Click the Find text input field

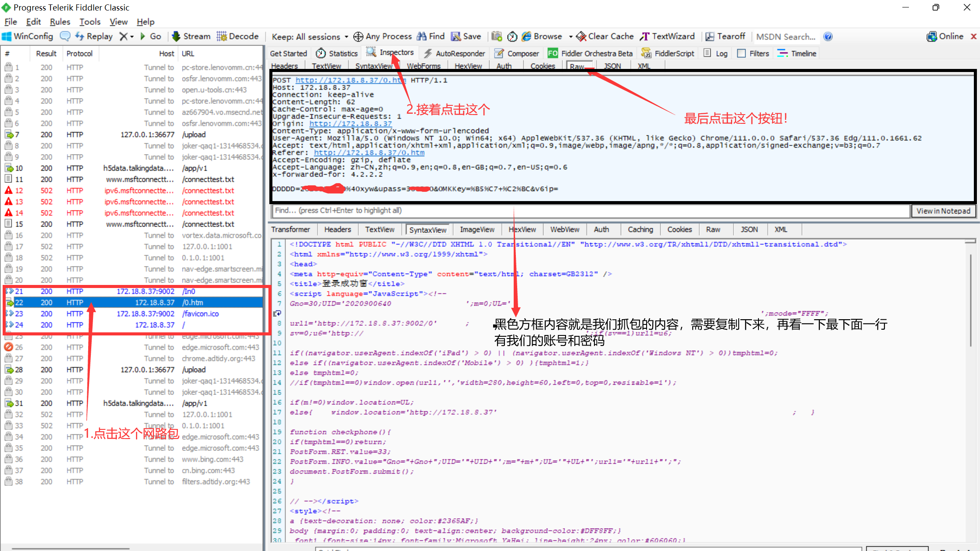(x=590, y=211)
